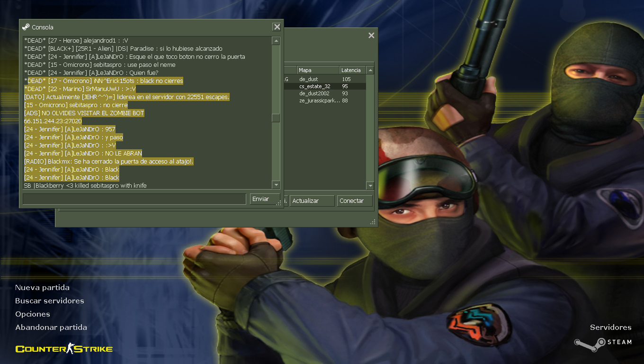Click the line "sebitaspro : no cierre"
The width and height of the screenshot is (644, 364).
[x=76, y=105]
